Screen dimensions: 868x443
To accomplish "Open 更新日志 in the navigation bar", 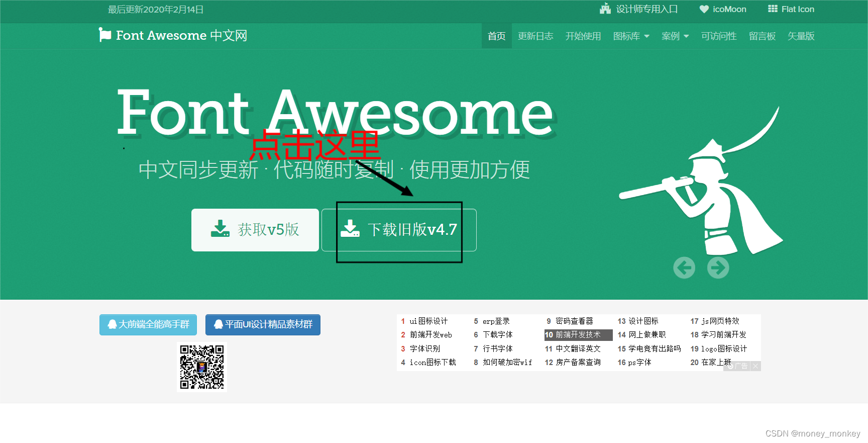I will click(535, 36).
